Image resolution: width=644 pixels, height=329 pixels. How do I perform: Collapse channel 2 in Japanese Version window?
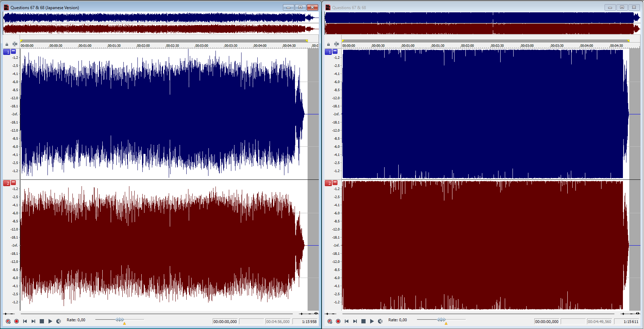point(14,183)
